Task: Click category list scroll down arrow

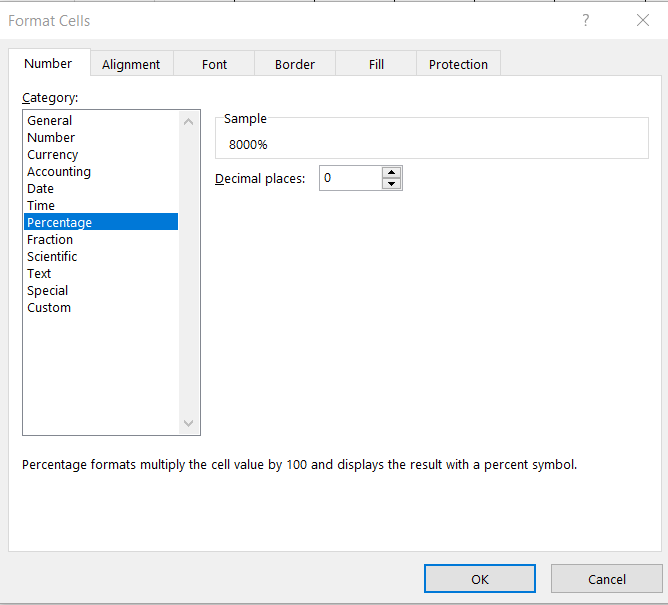Action: [189, 423]
